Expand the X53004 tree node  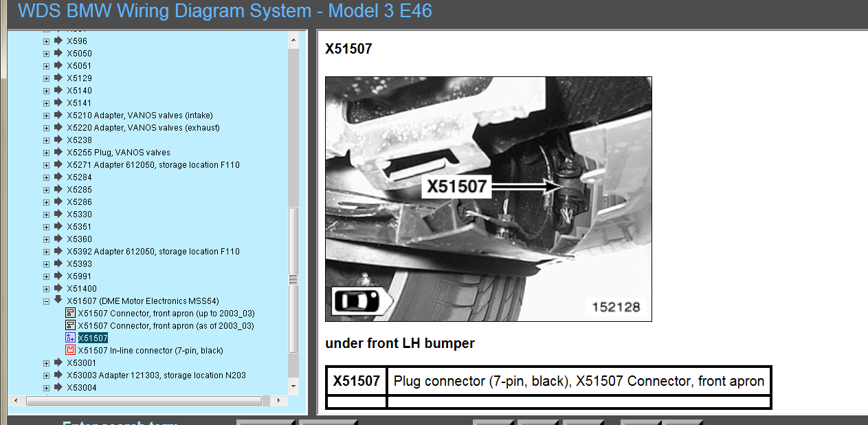(46, 388)
